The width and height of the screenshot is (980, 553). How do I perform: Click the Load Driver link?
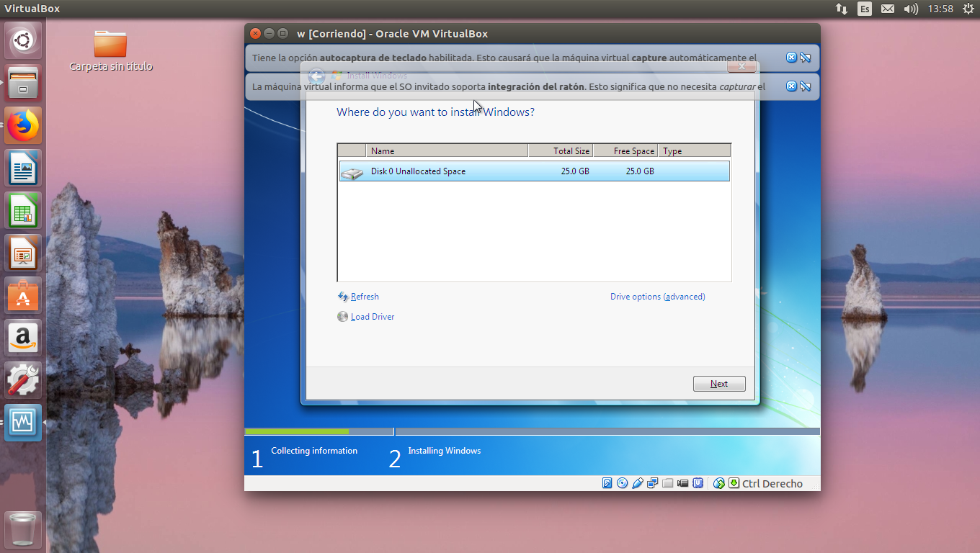point(373,317)
